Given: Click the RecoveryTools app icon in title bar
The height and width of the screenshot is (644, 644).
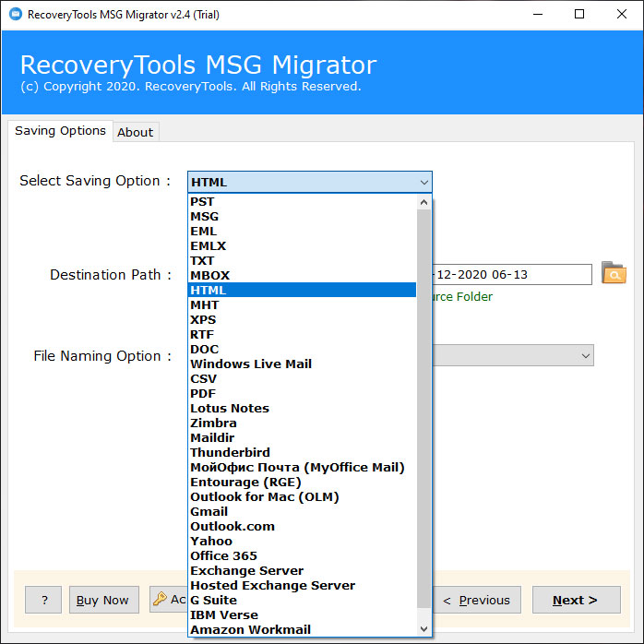Looking at the screenshot, I should (x=16, y=14).
